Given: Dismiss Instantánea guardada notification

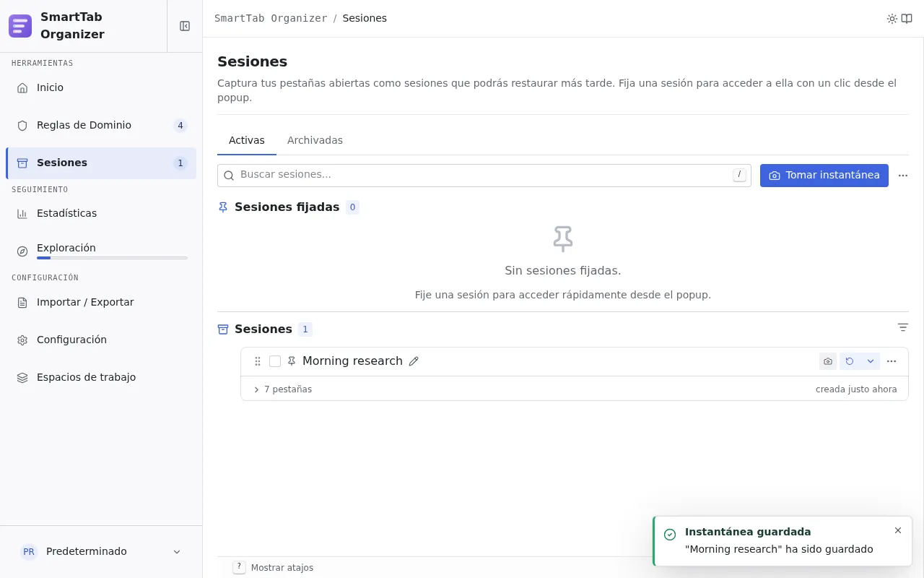Looking at the screenshot, I should click(x=898, y=530).
